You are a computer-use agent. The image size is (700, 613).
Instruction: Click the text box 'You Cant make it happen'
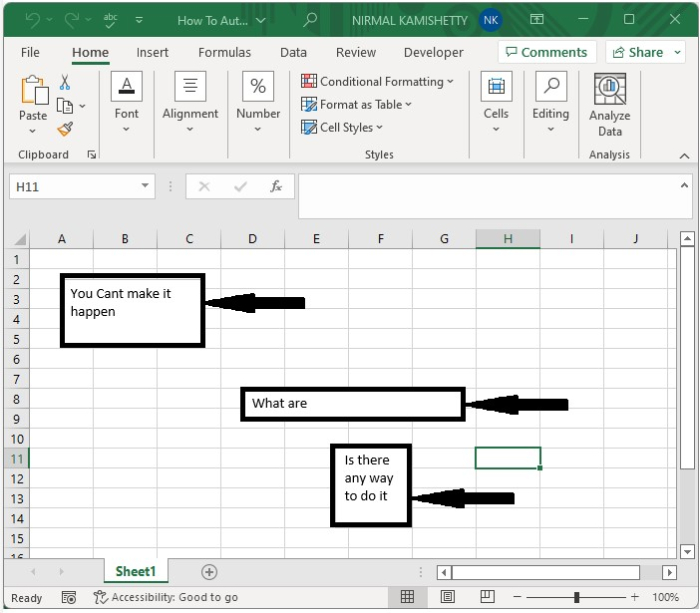[133, 311]
